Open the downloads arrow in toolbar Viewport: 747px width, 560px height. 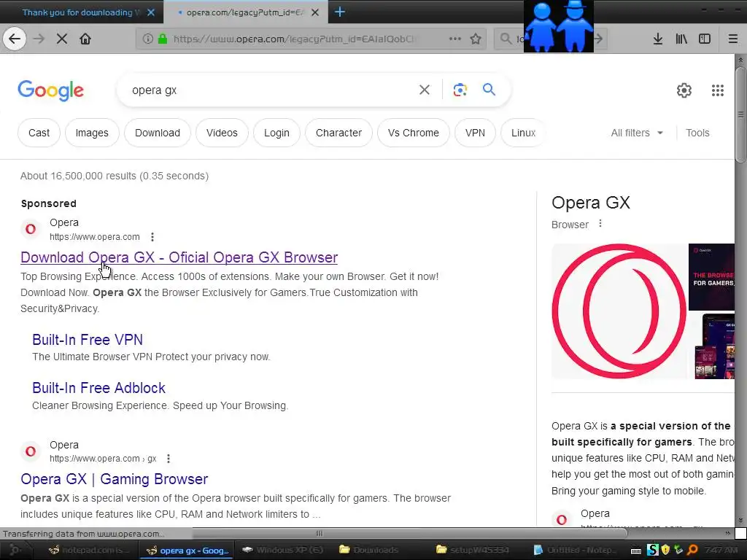(658, 39)
